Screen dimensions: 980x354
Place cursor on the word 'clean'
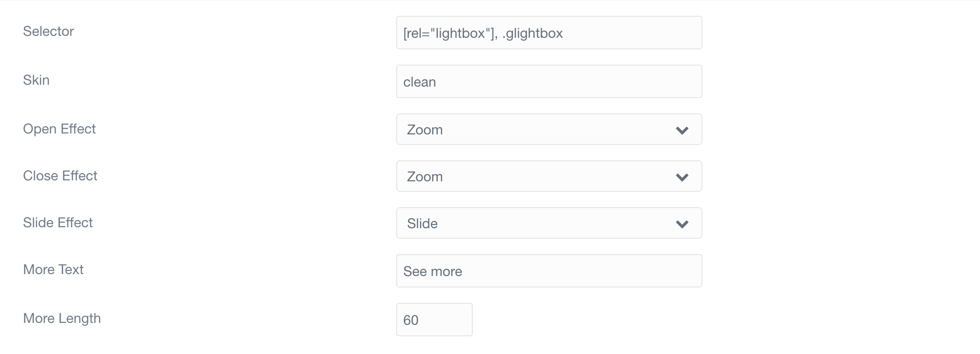420,82
